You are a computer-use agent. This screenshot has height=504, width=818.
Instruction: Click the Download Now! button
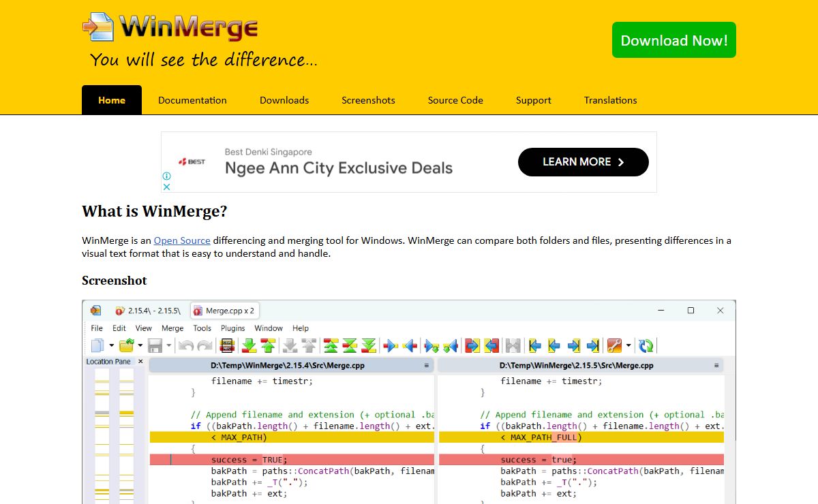(x=674, y=40)
